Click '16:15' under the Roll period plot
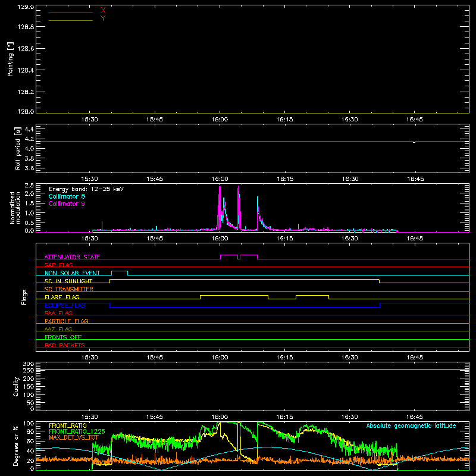 coord(285,179)
